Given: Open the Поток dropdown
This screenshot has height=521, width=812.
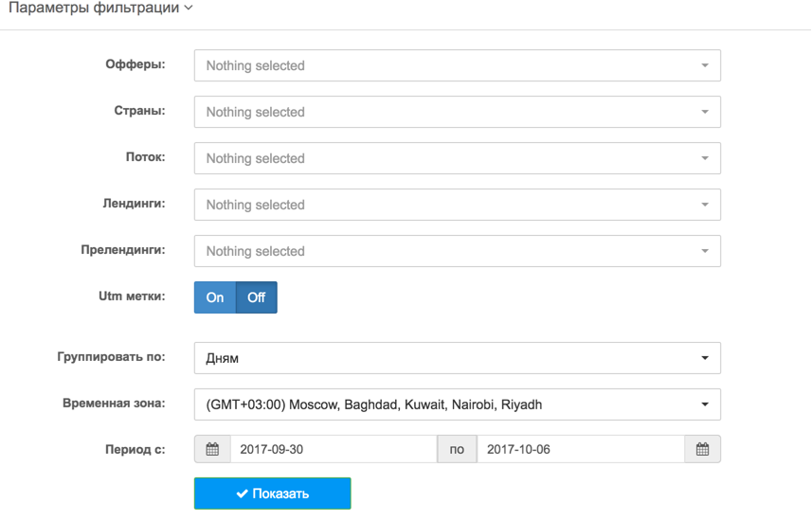Looking at the screenshot, I should click(458, 158).
